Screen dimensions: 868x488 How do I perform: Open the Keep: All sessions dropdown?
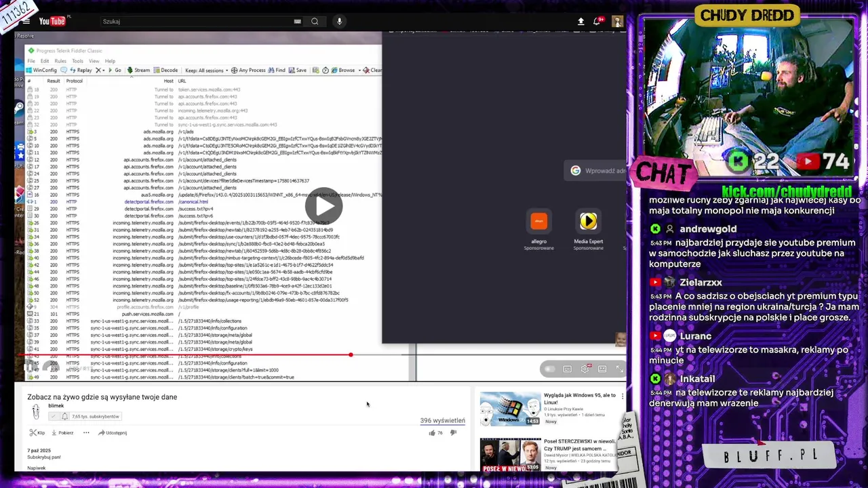pos(206,70)
